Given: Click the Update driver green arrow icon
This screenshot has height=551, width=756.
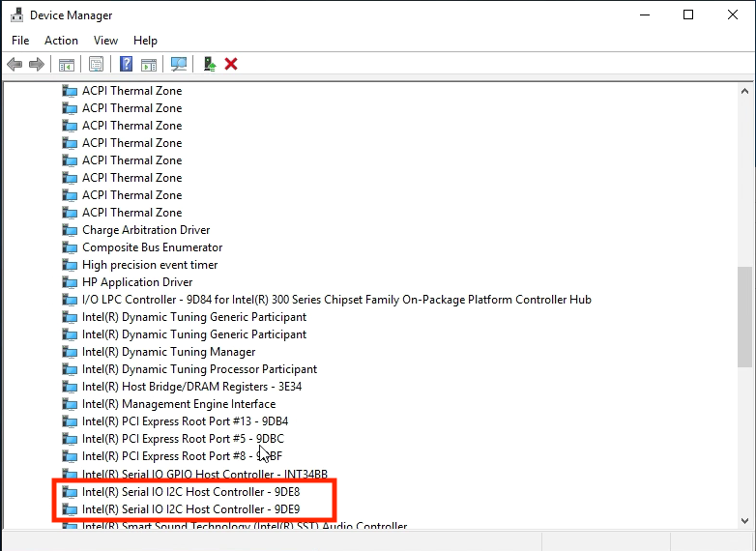Looking at the screenshot, I should click(209, 64).
